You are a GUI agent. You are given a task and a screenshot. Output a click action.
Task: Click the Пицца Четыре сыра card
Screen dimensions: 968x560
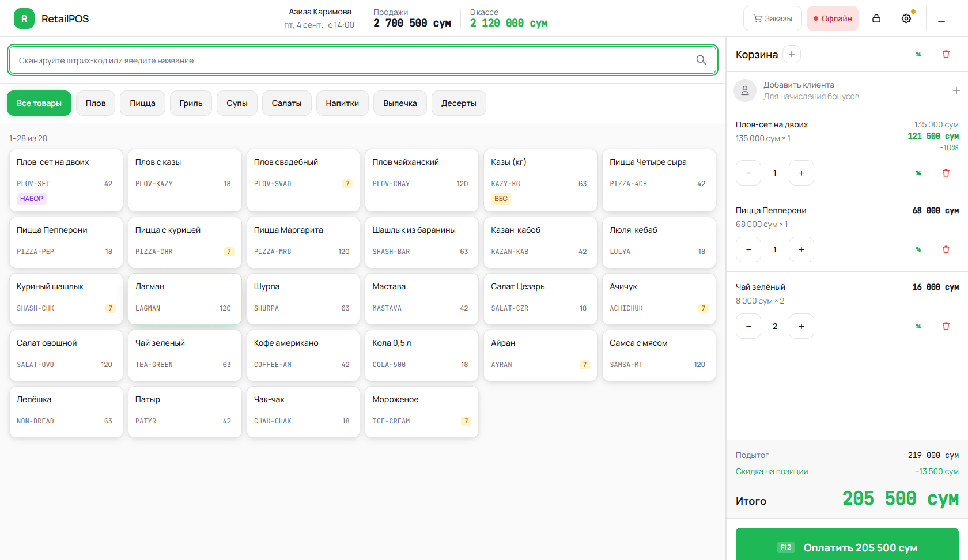point(659,180)
